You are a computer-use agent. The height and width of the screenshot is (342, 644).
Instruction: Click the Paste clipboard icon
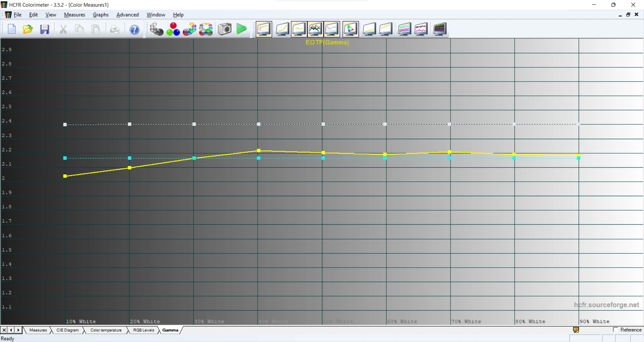coord(96,29)
